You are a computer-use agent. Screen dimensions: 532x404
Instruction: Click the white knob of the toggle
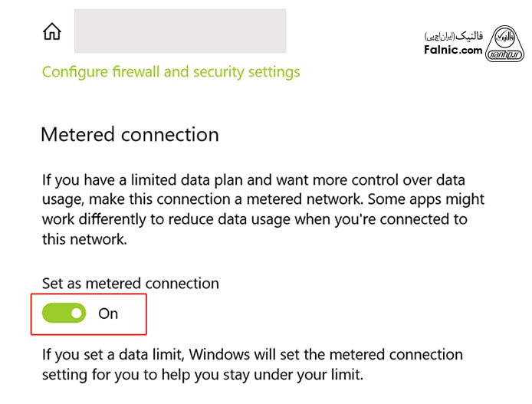click(x=77, y=313)
